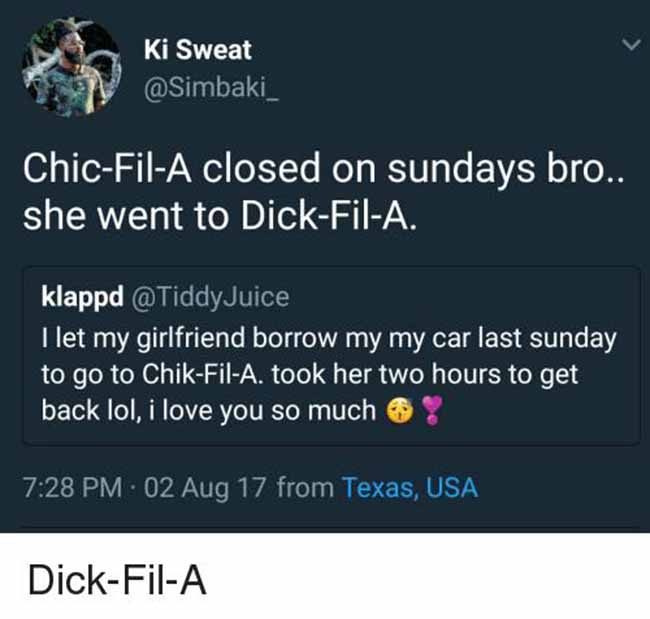Open the @TiddyJuice handle

210,297
